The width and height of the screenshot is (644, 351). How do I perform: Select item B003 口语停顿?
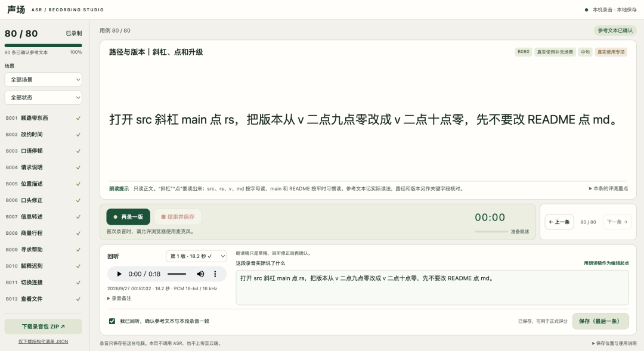[43, 151]
